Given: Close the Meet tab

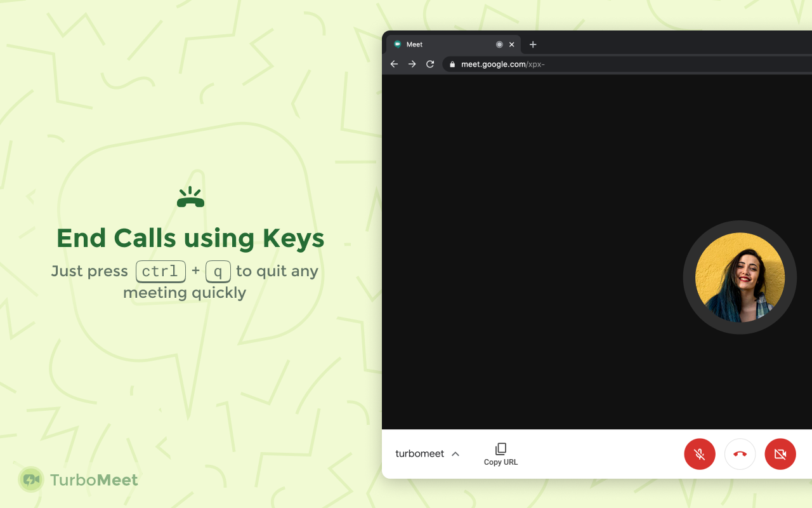Looking at the screenshot, I should [511, 44].
